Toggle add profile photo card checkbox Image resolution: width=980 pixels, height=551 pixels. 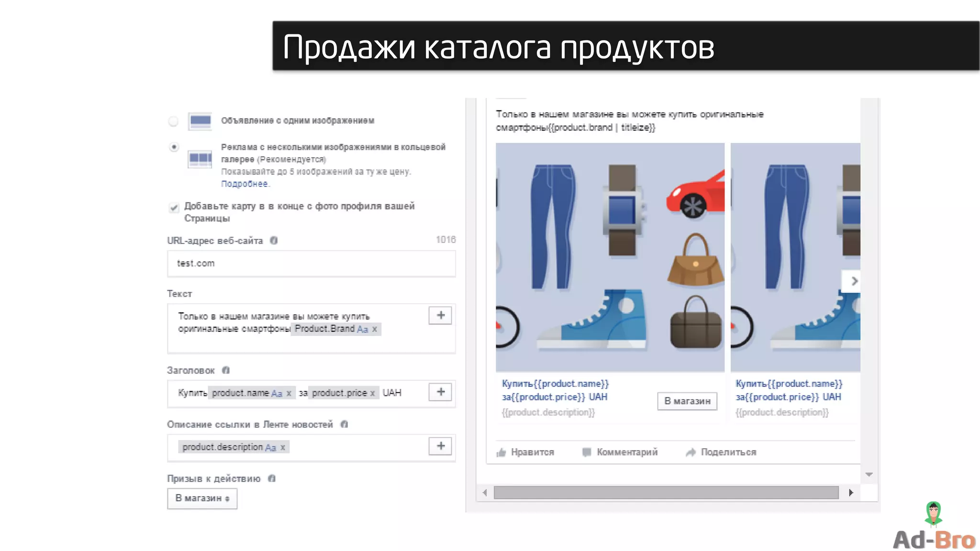pos(174,208)
